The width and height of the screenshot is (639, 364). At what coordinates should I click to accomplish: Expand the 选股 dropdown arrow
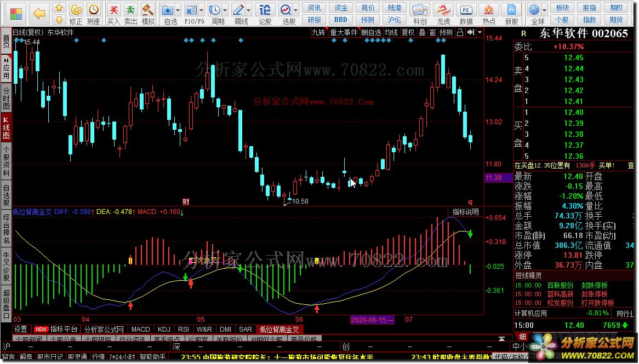pyautogui.click(x=296, y=10)
